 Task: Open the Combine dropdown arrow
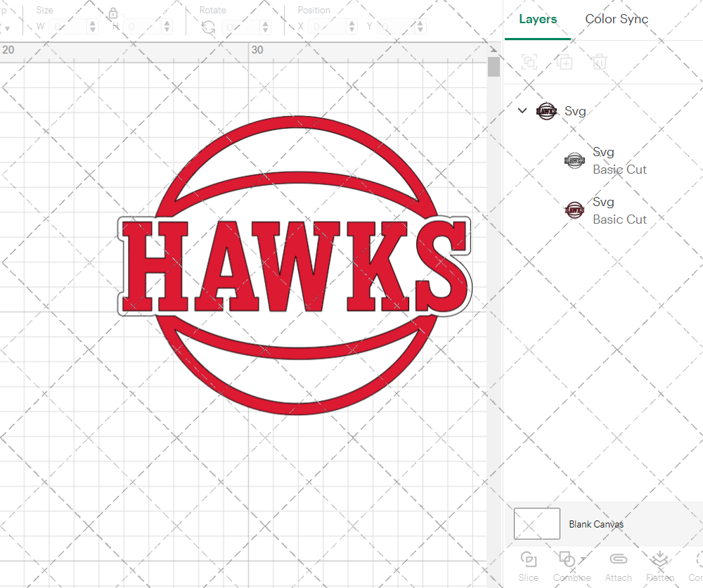[x=582, y=559]
